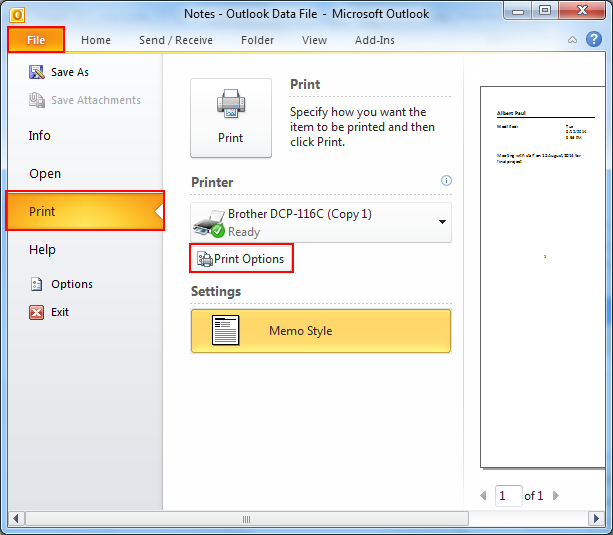Switch to the Home ribbon tab
Screen dimensions: 613x535
96,40
